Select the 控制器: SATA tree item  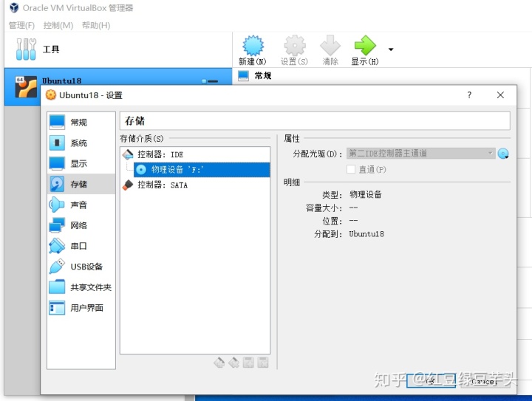[x=195, y=185]
